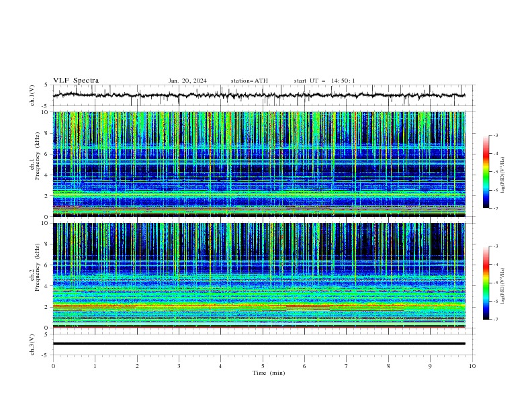532x411 pixels.
Task: Click the 'ch.3(V)' axis label
Action: 32,345
